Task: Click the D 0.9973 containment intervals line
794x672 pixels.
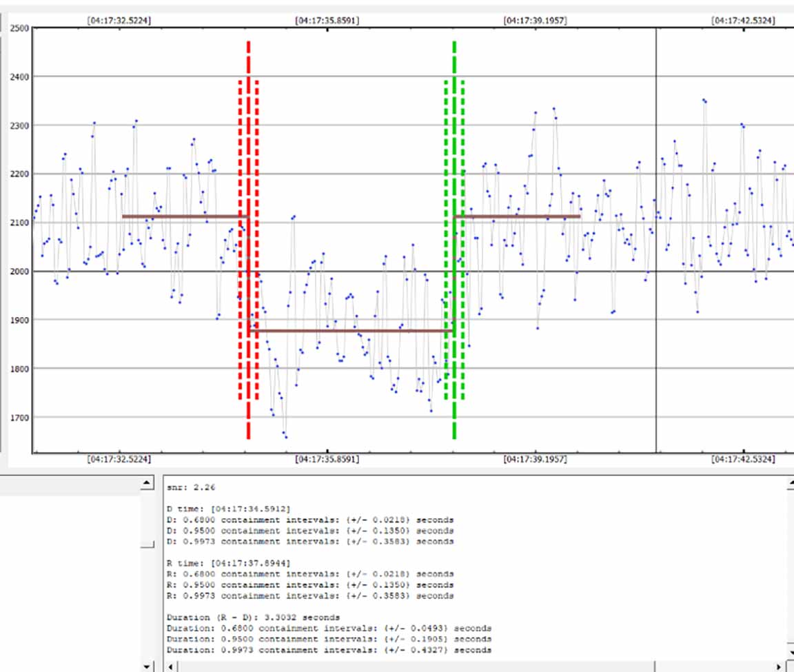Action: point(310,541)
